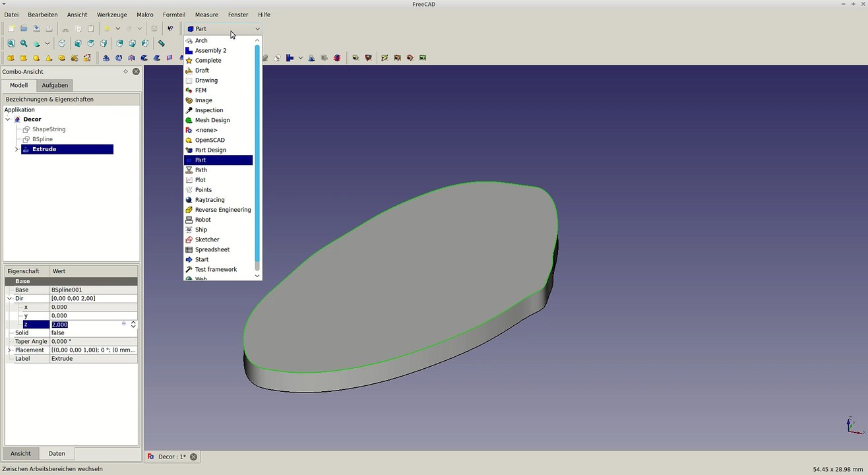The width and height of the screenshot is (868, 475).
Task: Click the What's This help icon
Action: tap(170, 28)
